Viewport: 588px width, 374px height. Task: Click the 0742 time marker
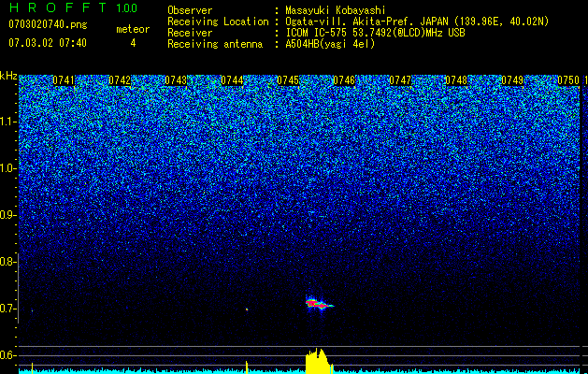pos(120,80)
